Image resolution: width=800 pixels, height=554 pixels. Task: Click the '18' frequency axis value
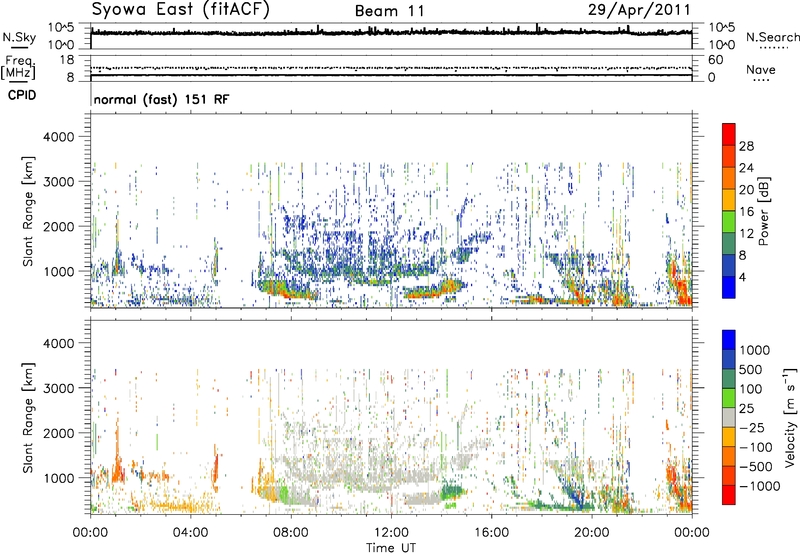tap(67, 60)
